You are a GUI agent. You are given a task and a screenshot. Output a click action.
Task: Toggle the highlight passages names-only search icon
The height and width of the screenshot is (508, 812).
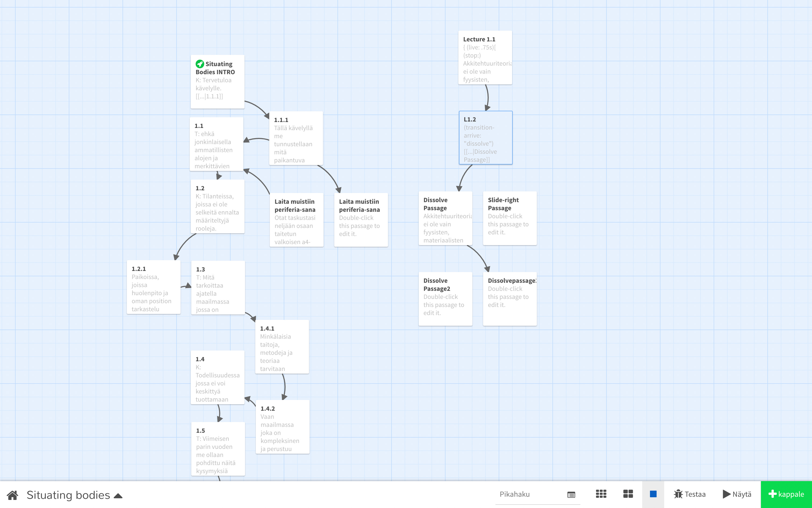pos(571,495)
